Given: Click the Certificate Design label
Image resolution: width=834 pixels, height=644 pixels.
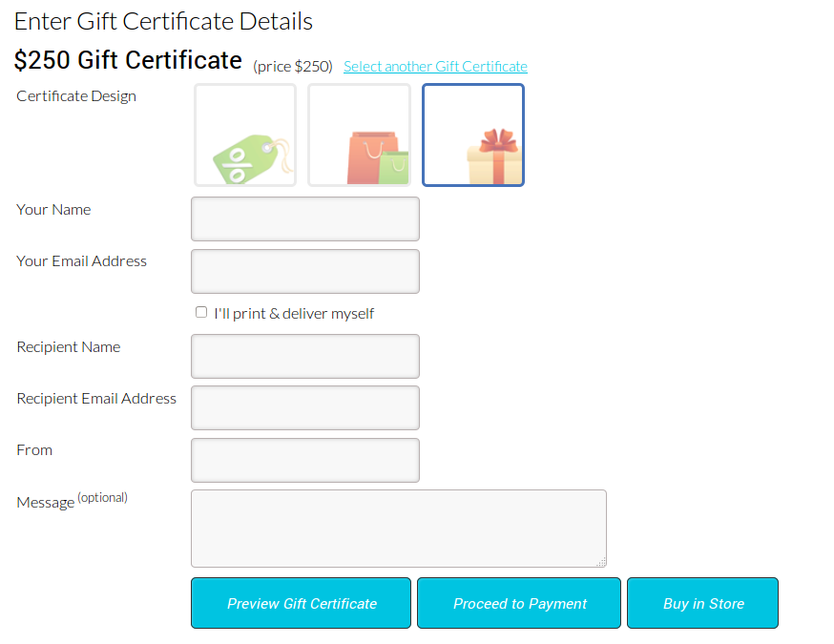Looking at the screenshot, I should point(76,96).
